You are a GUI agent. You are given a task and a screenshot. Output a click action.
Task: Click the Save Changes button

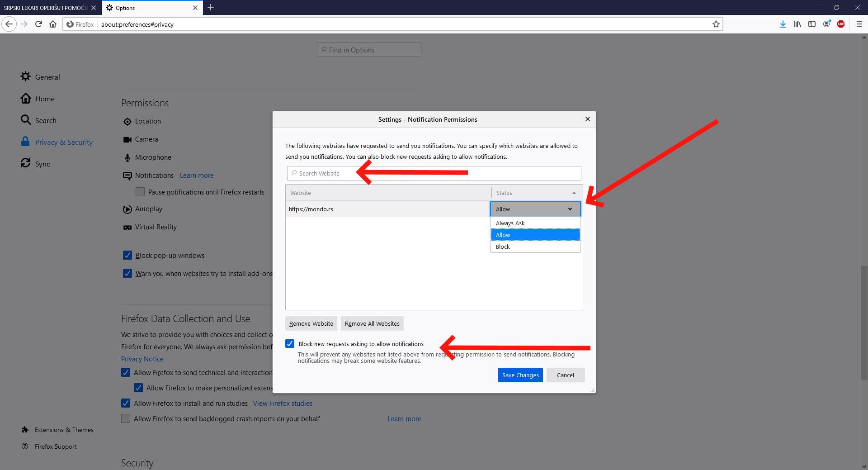(x=520, y=375)
